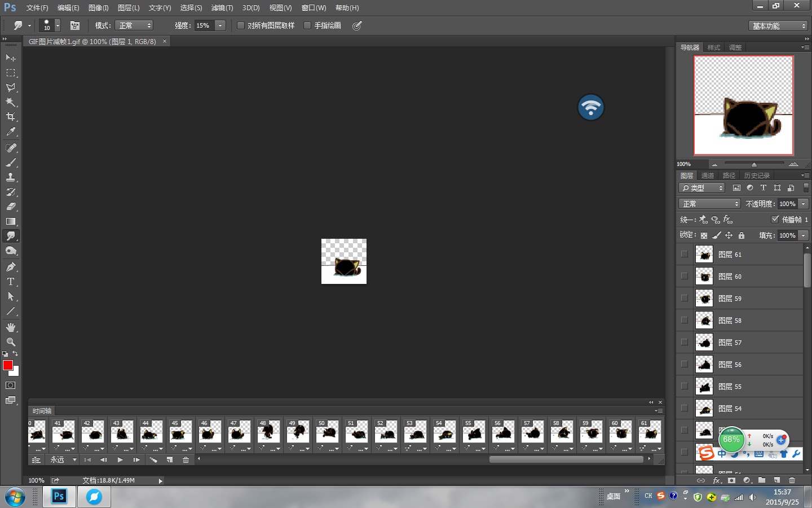Enable the 对所有图层取样 checkbox
This screenshot has width=812, height=508.
pyautogui.click(x=241, y=25)
